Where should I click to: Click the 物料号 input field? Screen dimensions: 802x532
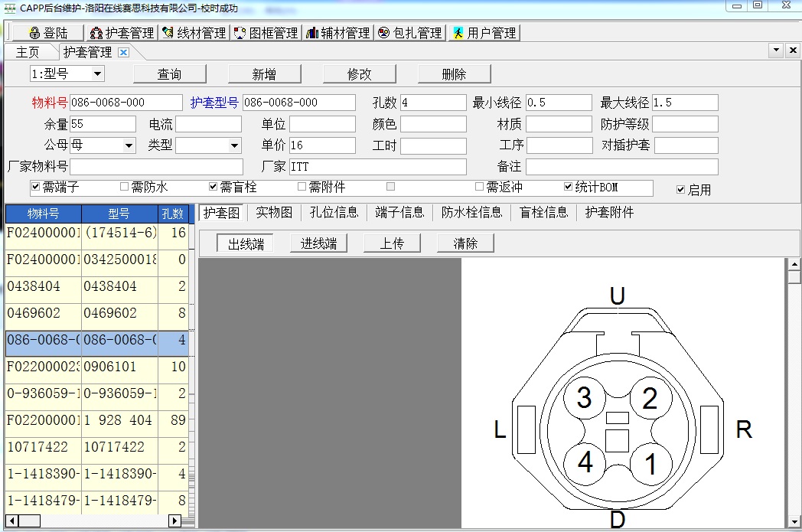tap(126, 103)
